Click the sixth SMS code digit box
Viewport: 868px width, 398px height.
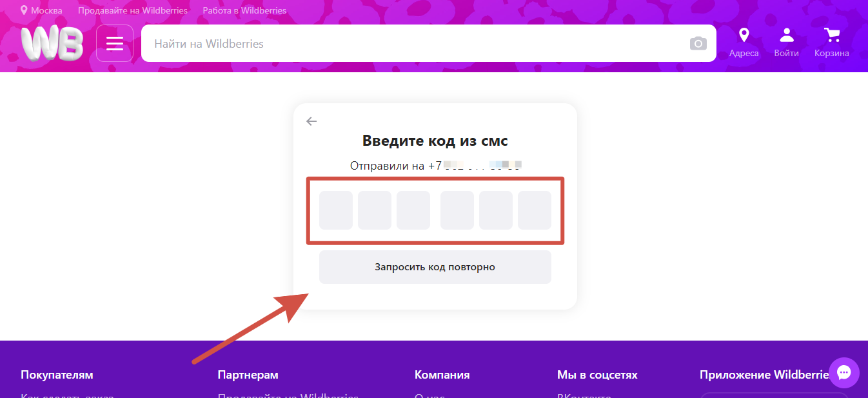click(x=535, y=210)
